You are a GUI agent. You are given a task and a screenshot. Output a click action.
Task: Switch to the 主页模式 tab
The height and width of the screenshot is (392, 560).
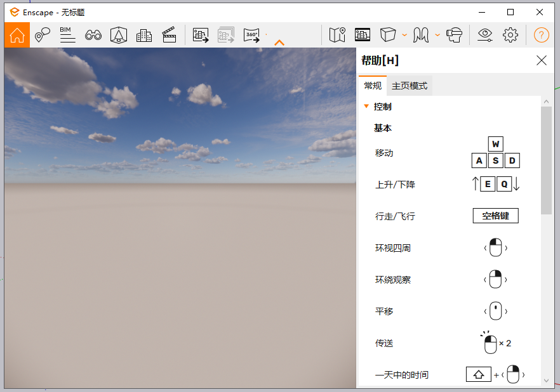point(410,86)
